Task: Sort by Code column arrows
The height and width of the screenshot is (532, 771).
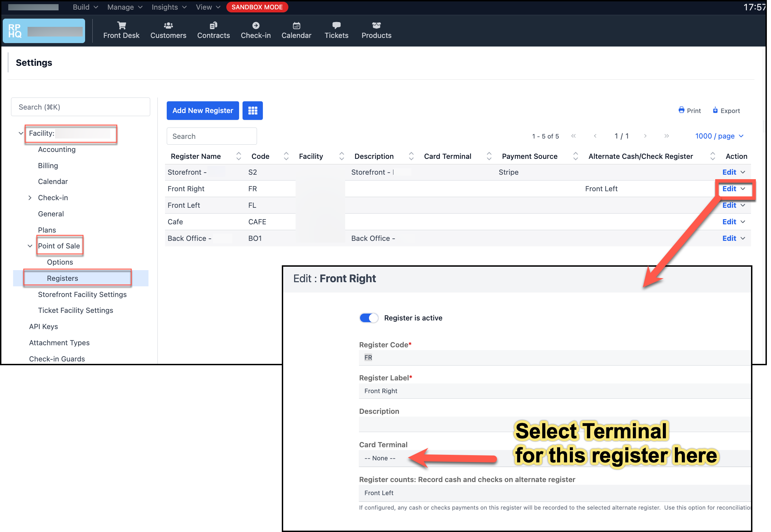Action: pyautogui.click(x=286, y=156)
